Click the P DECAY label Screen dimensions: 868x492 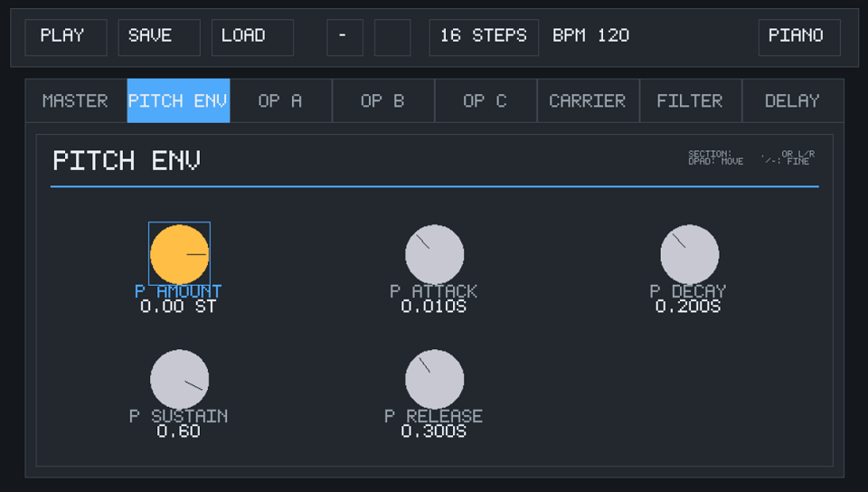click(688, 291)
